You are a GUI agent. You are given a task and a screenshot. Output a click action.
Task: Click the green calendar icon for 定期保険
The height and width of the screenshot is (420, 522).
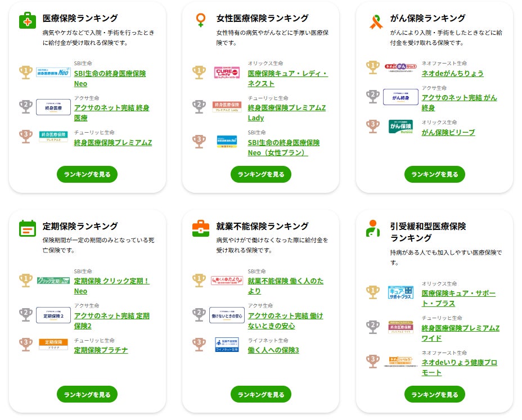tap(27, 228)
